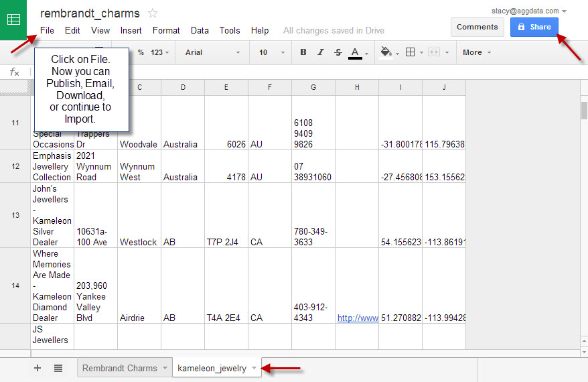This screenshot has width=588, height=382.
Task: Click the fx formula bar icon
Action: point(14,72)
